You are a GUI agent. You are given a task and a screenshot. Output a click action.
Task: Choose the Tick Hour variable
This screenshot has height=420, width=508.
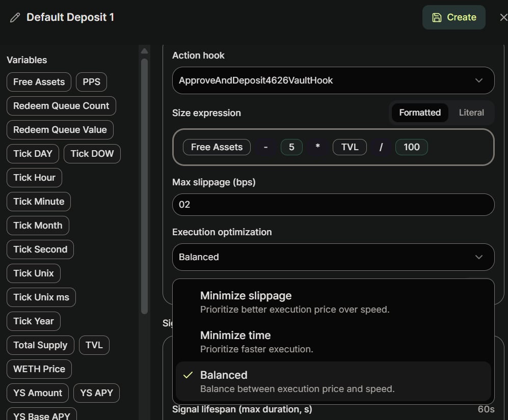[x=34, y=178]
